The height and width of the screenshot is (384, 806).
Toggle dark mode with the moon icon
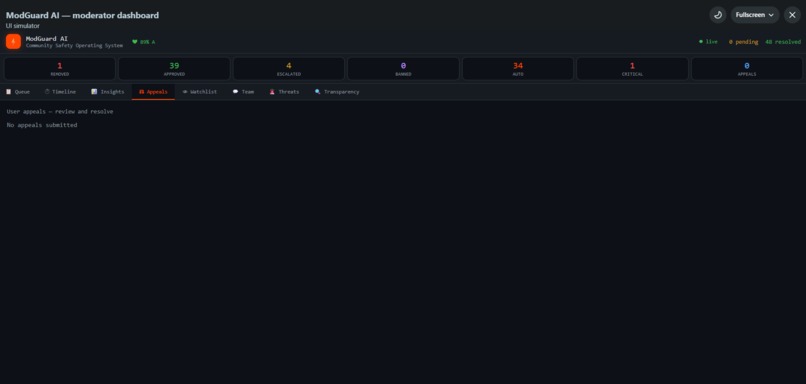pyautogui.click(x=718, y=15)
